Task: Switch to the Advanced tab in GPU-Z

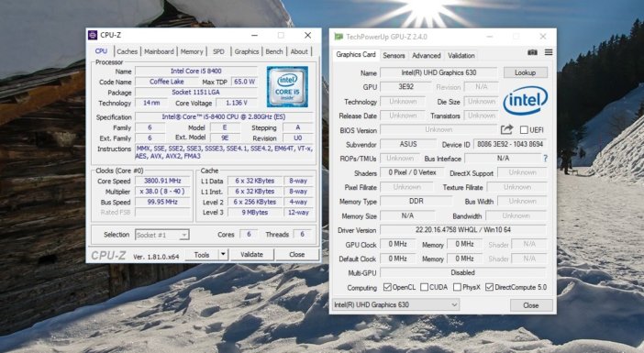Action: 427,55
